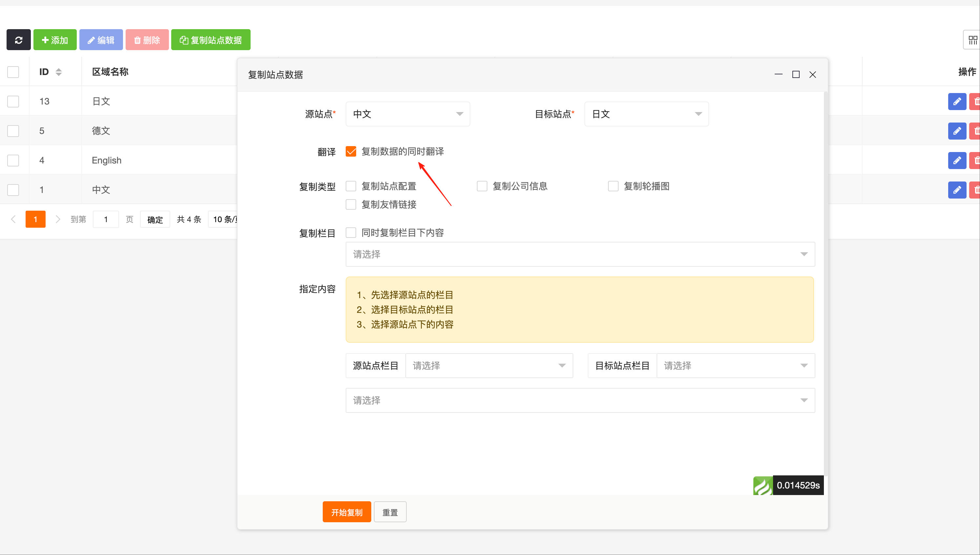Click delete trash icon on English row
The width and height of the screenshot is (980, 555).
[x=977, y=160]
